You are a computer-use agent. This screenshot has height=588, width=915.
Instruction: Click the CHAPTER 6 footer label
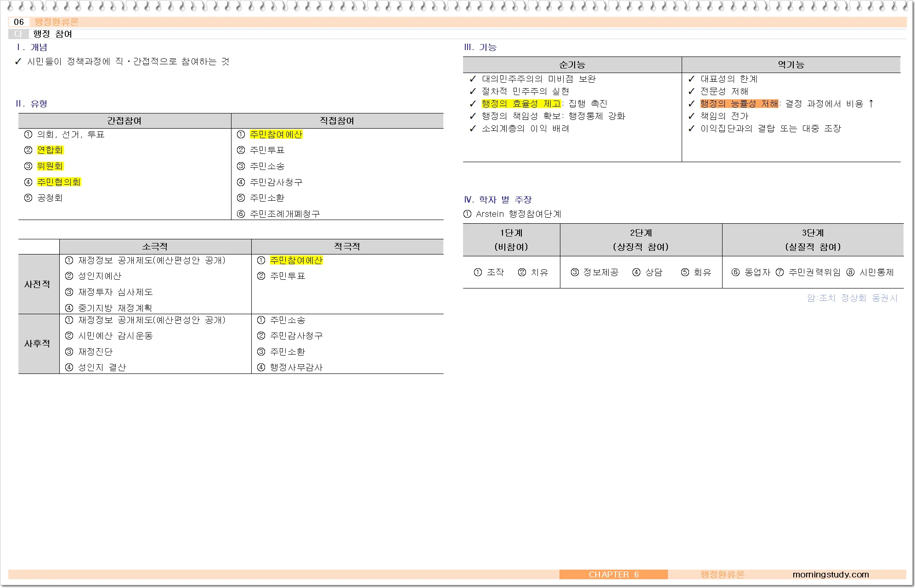614,575
